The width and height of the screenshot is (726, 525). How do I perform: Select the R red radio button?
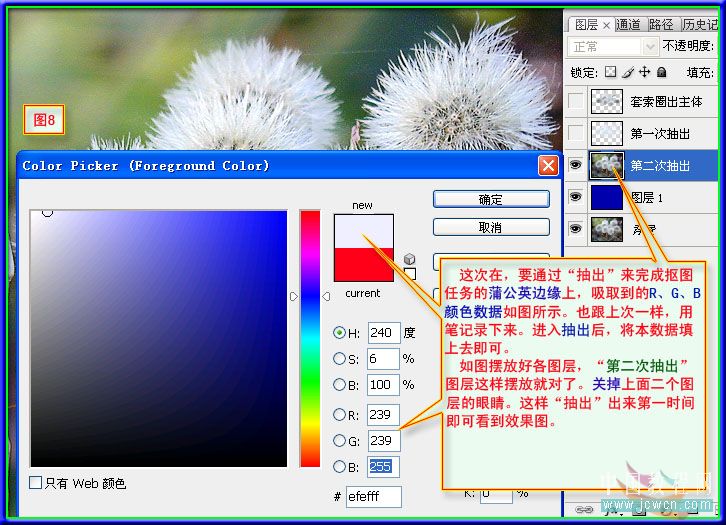[x=339, y=414]
